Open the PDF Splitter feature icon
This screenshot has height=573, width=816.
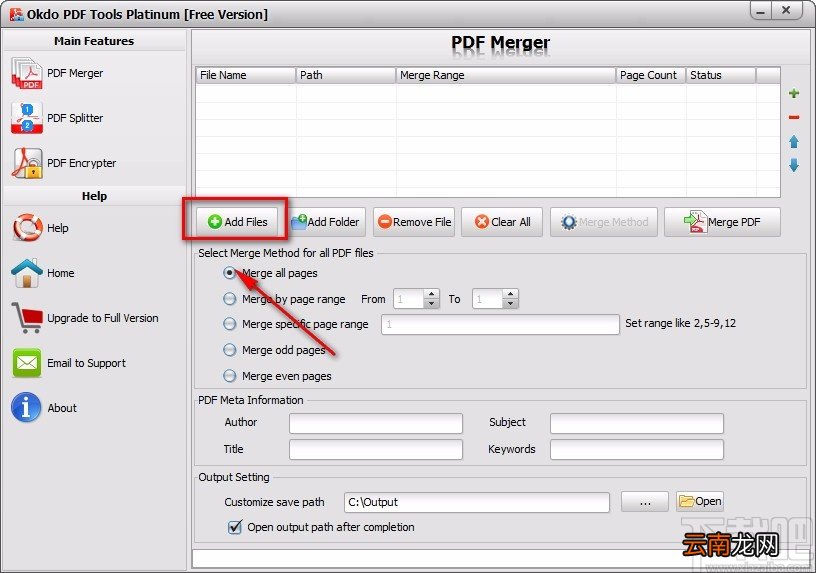point(27,118)
